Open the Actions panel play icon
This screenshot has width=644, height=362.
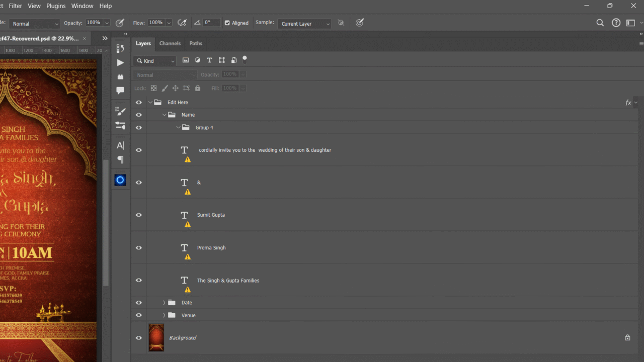click(x=120, y=63)
